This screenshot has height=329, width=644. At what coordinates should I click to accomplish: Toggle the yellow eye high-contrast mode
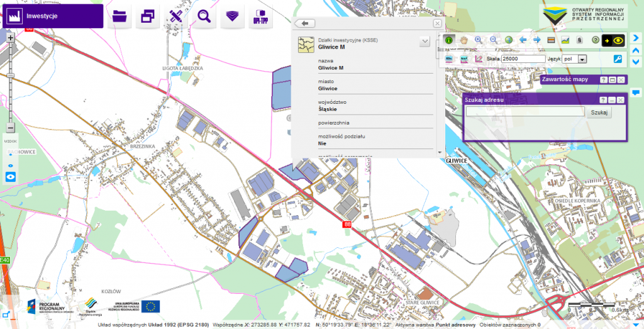(618, 40)
